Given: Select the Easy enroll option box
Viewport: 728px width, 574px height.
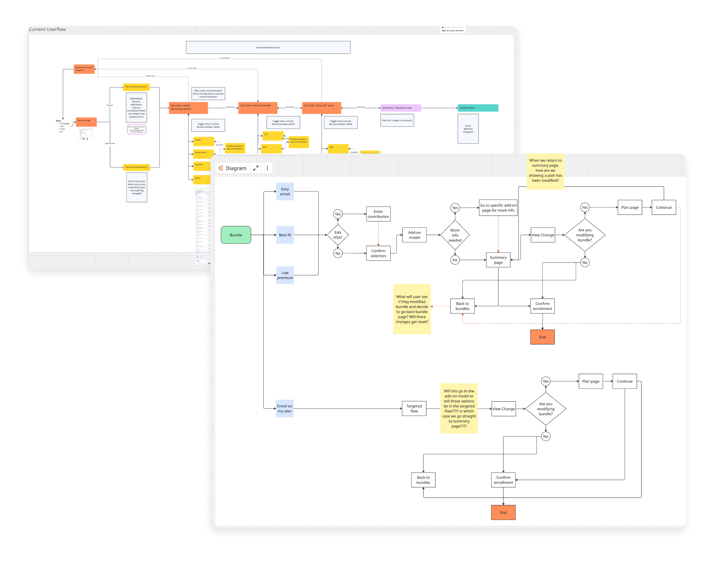Looking at the screenshot, I should coord(285,192).
